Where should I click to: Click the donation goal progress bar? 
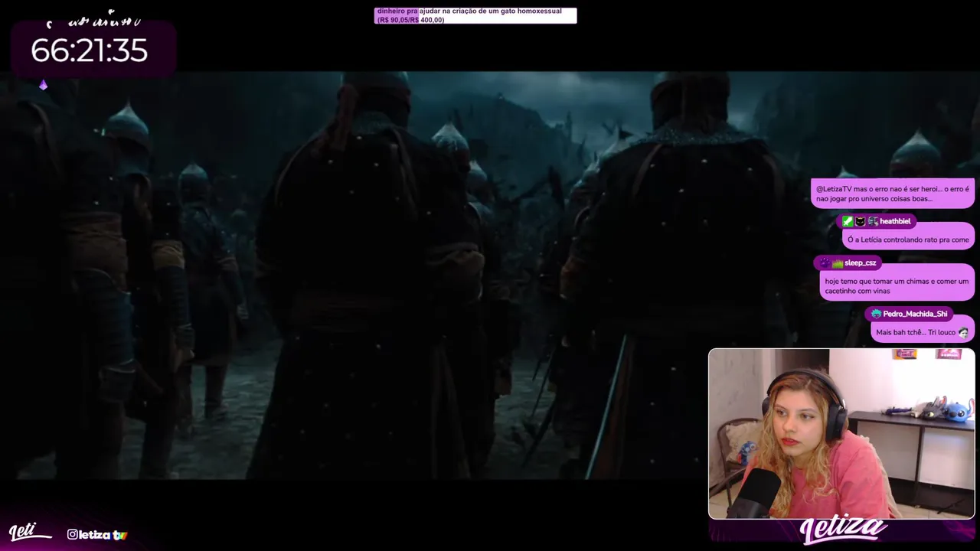(x=475, y=15)
